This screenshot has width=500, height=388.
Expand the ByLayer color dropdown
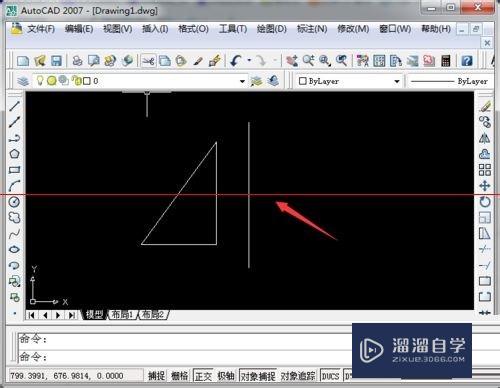click(x=397, y=81)
